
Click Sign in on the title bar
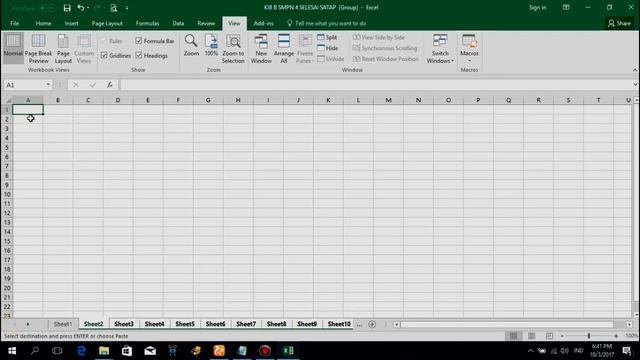point(538,8)
